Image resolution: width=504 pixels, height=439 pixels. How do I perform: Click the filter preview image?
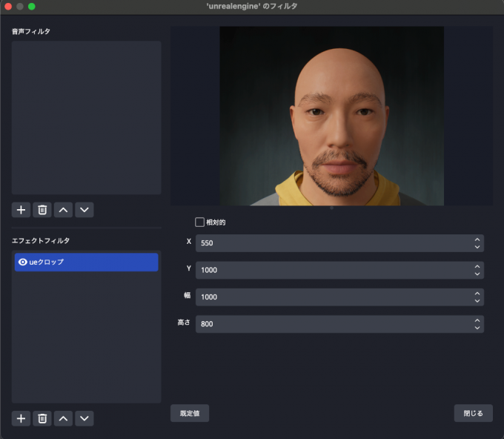pos(331,116)
